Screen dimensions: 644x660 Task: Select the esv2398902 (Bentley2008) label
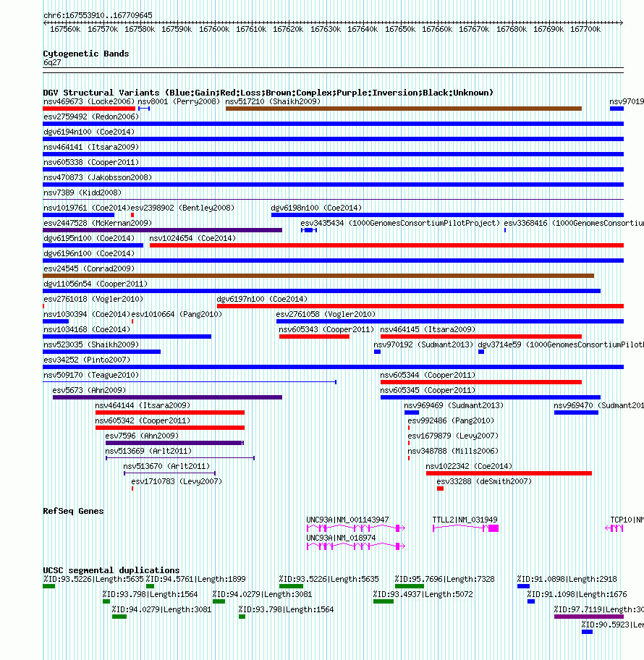click(x=182, y=208)
